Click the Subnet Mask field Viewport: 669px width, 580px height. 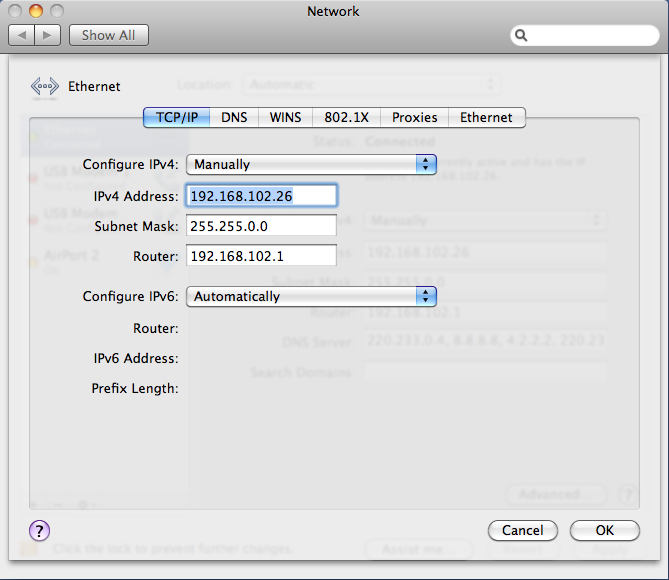[261, 226]
